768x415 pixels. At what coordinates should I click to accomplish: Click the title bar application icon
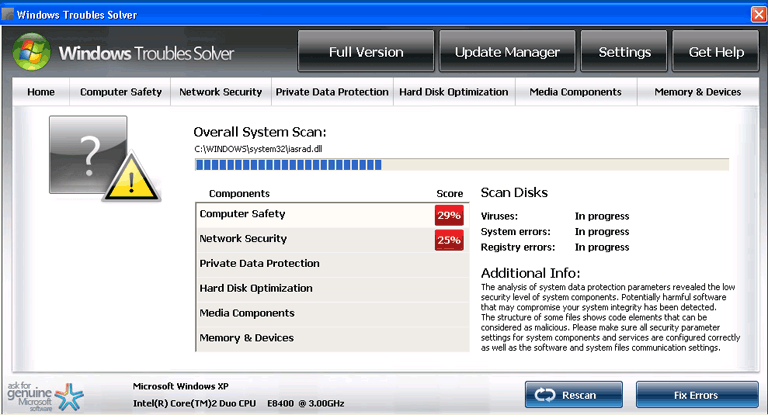coord(9,14)
